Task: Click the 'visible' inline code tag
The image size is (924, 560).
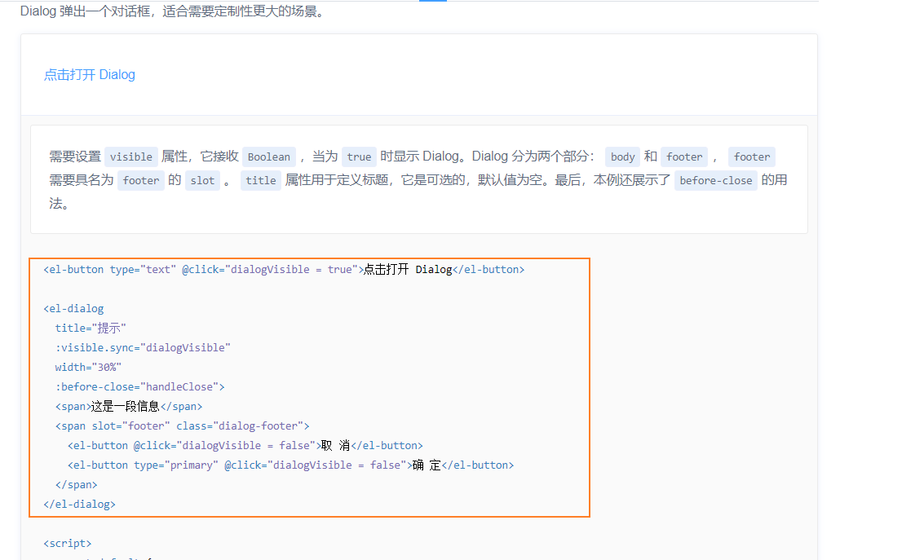Action: (131, 157)
